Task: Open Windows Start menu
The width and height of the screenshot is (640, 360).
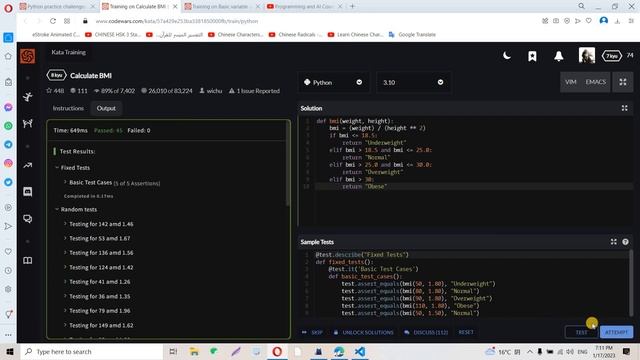Action: [10, 351]
